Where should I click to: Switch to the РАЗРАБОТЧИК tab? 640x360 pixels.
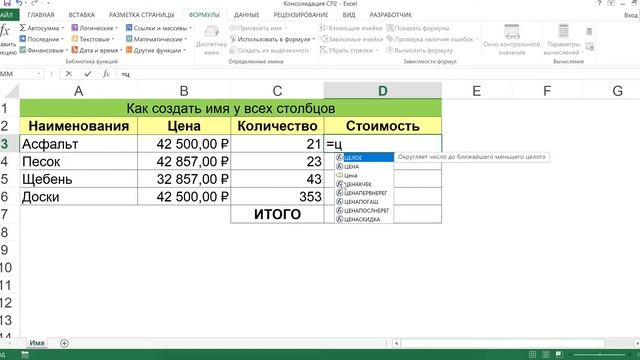coord(391,15)
